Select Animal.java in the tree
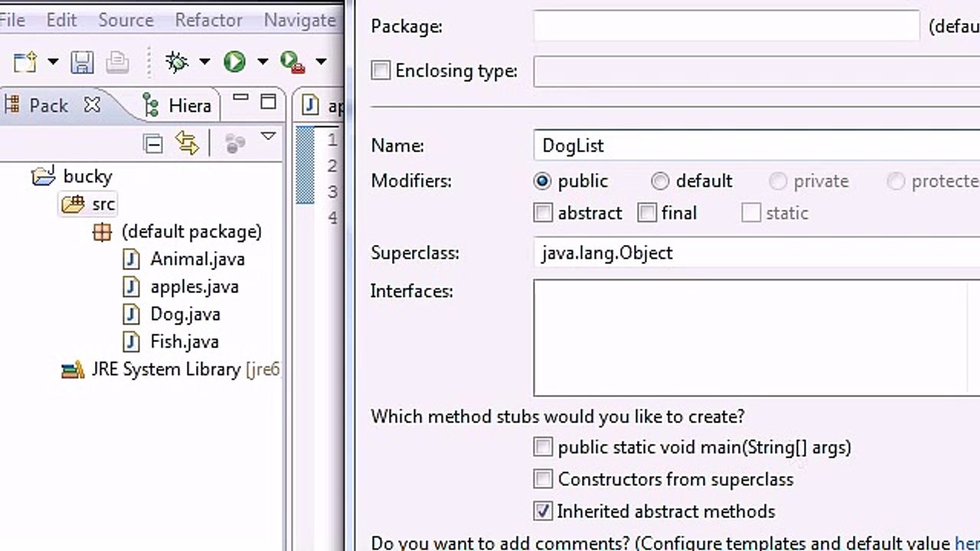 tap(198, 259)
